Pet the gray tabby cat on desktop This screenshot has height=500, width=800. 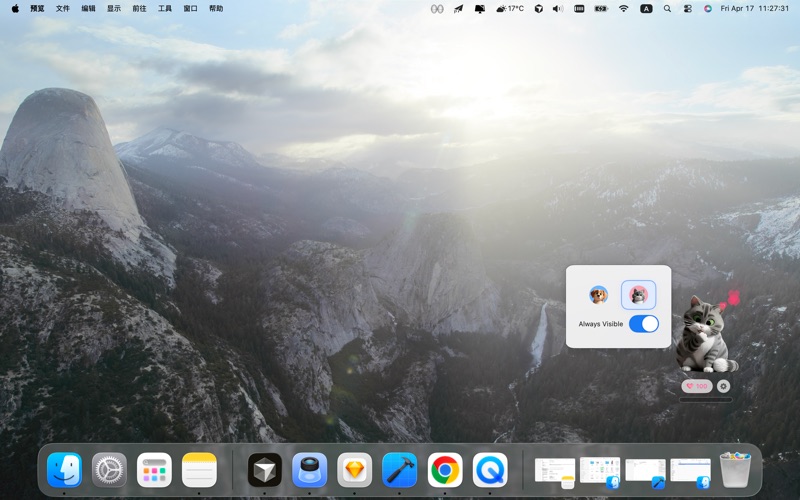pyautogui.click(x=705, y=335)
